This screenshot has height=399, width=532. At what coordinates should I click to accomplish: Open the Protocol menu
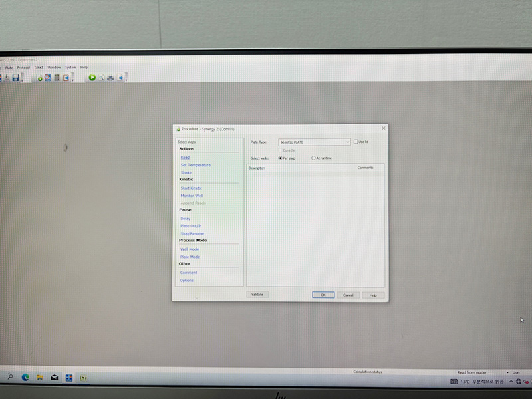23,67
